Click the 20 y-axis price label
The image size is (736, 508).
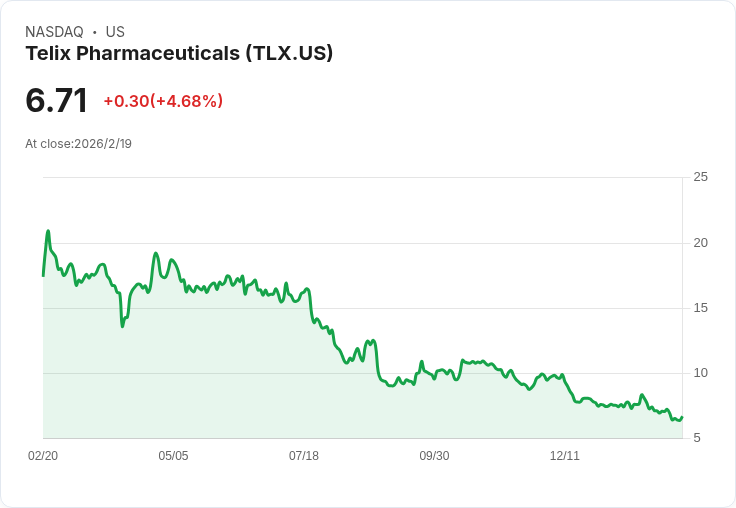click(x=700, y=243)
